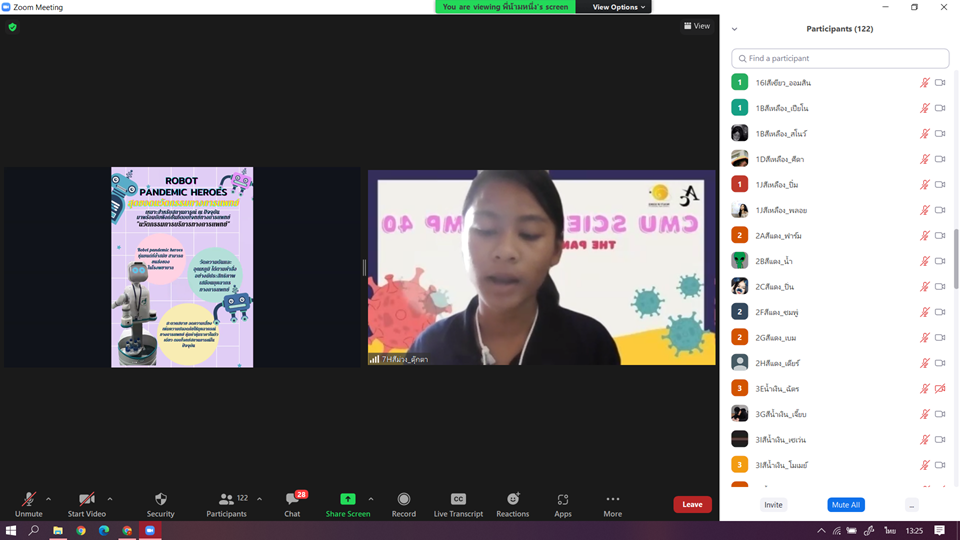Screen dimensions: 960x540
Task: Open audio settings arrow beside Unmute
Action: (x=48, y=499)
